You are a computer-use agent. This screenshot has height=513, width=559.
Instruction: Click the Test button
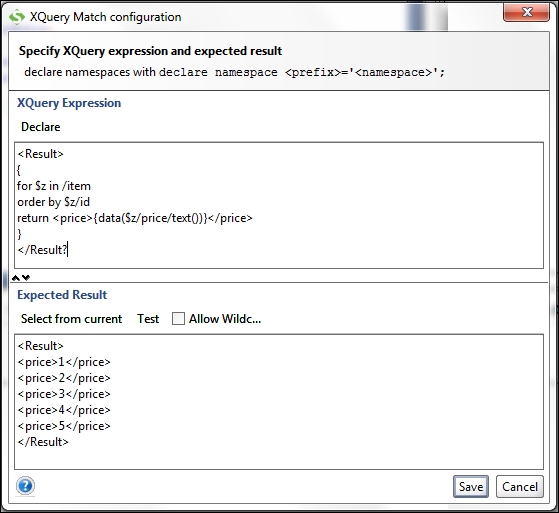[148, 318]
